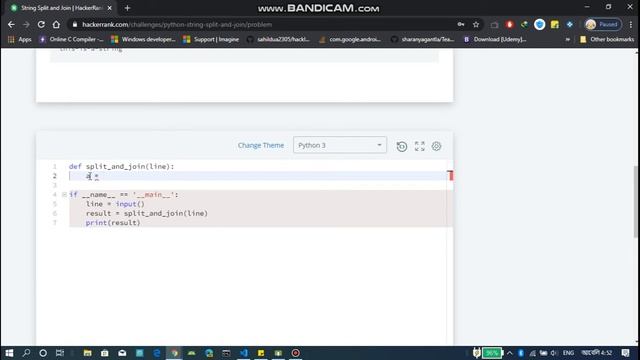
Task: Open the sharanyagantla bookmark
Action: click(422, 39)
